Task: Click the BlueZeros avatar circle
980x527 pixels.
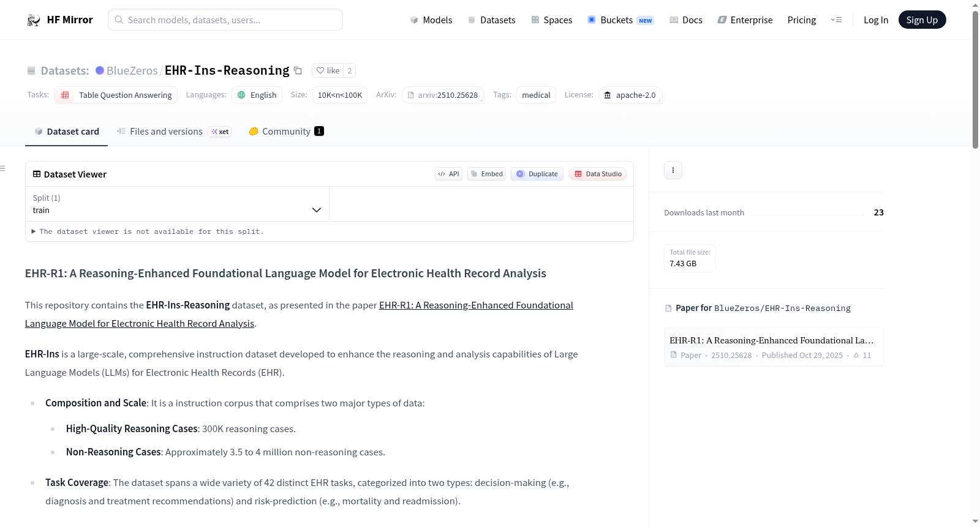Action: 100,70
